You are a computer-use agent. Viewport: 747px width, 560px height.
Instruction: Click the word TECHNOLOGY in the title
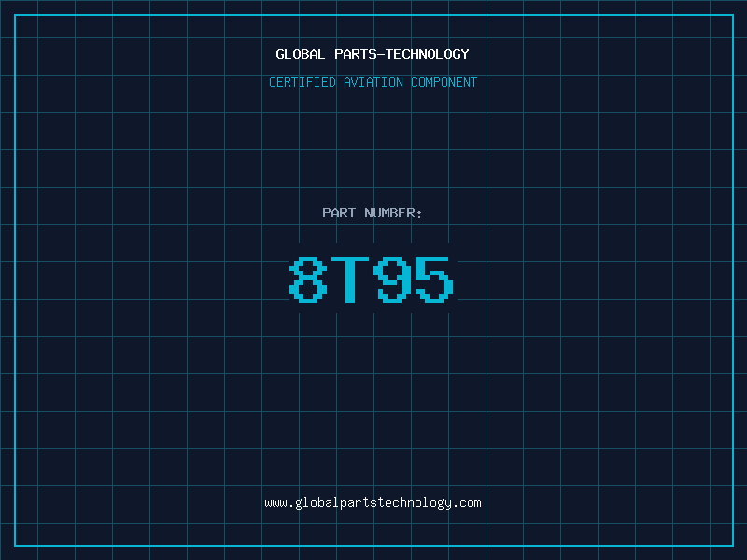pyautogui.click(x=428, y=54)
